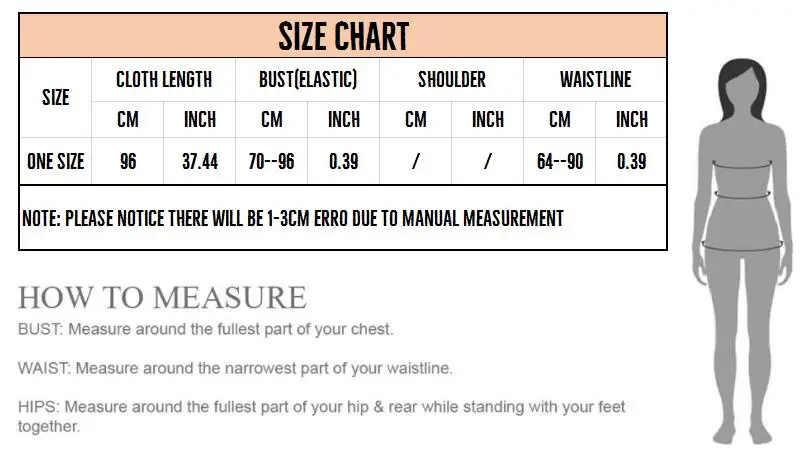Click the WAIST measuring instruction line
Image resolution: width=802 pixels, height=475 pixels.
point(235,368)
